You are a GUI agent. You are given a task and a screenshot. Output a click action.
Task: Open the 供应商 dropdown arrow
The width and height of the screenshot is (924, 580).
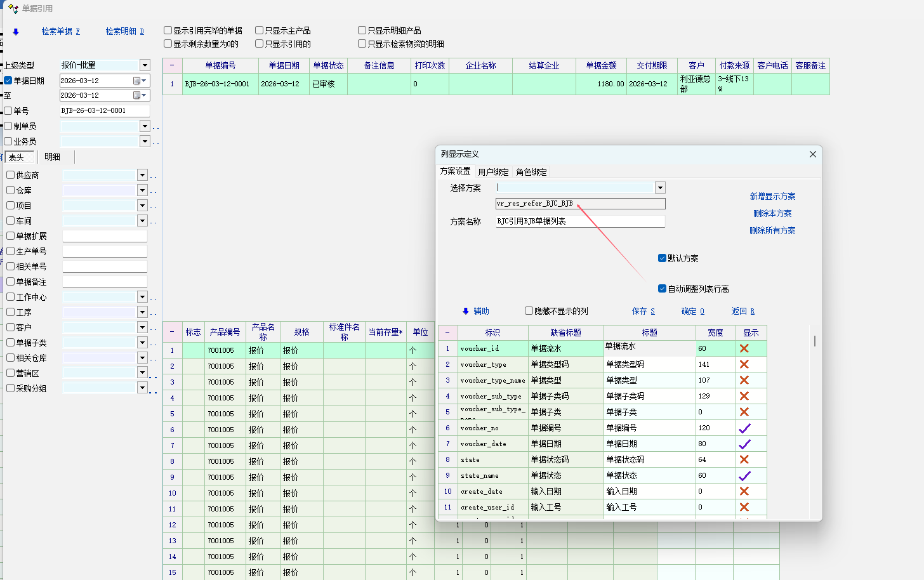point(142,175)
